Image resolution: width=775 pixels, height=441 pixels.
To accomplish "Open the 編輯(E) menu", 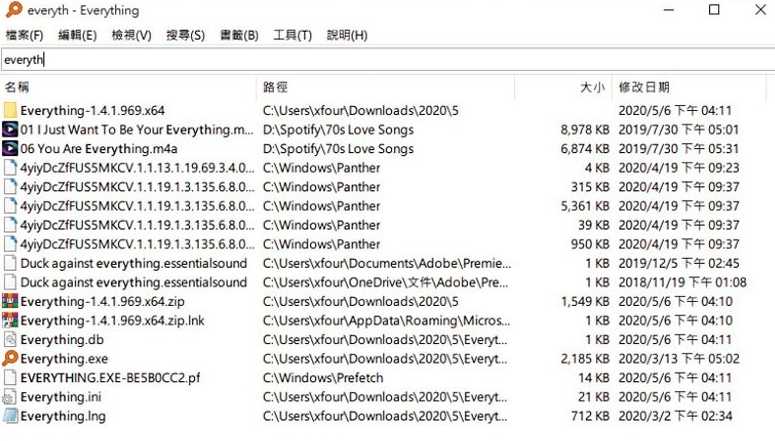I will 77,35.
